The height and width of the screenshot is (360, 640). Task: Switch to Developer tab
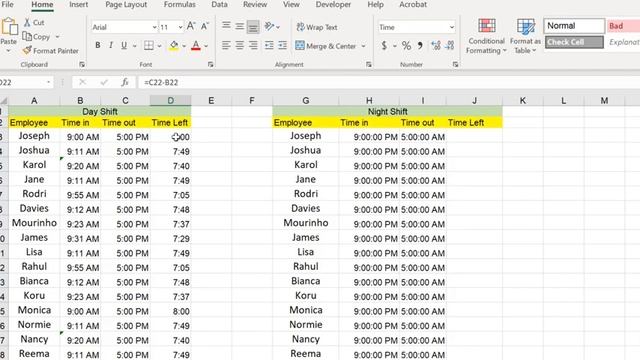pos(333,4)
